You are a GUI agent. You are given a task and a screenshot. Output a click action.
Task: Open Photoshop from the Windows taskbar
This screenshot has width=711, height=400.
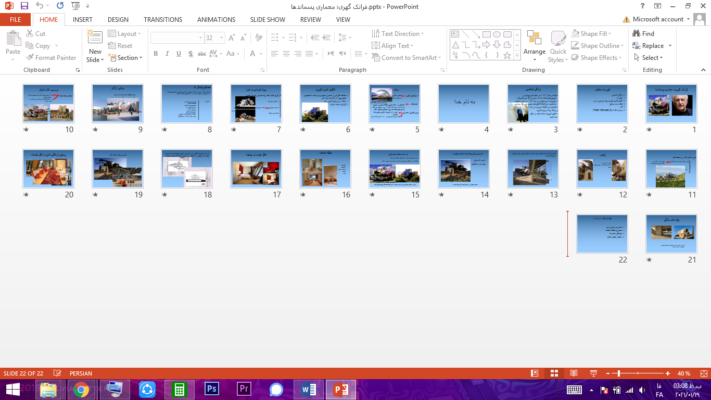(211, 389)
